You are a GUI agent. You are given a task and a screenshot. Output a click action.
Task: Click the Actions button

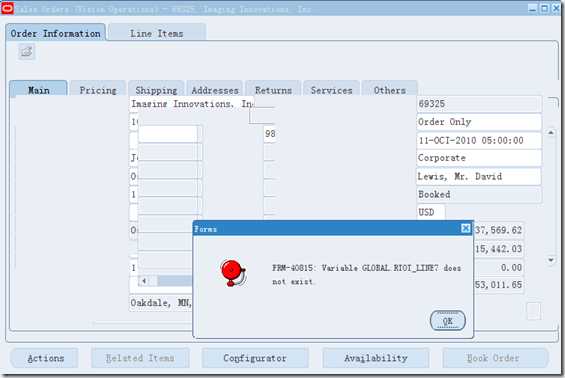point(45,358)
